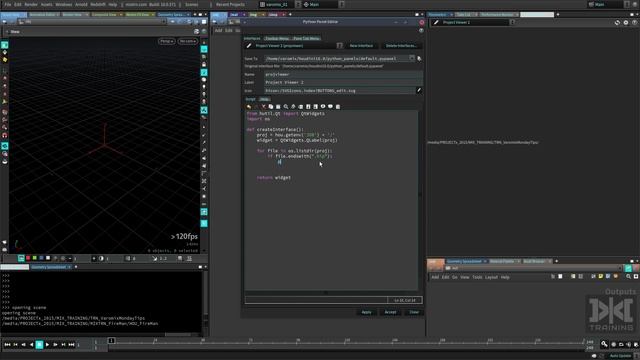Toggle the lock icon in viewport right toolbar
Screen dimensions: 640x360
tap(204, 64)
